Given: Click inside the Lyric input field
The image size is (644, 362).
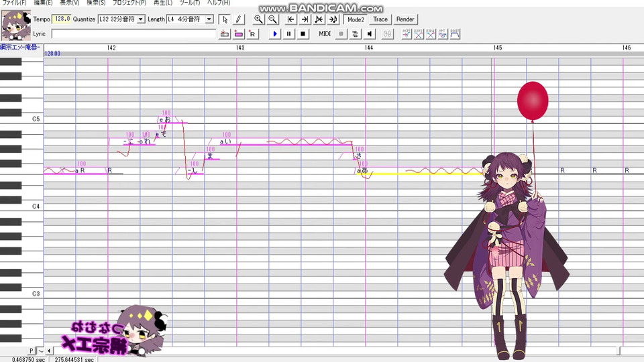Looking at the screenshot, I should [133, 34].
